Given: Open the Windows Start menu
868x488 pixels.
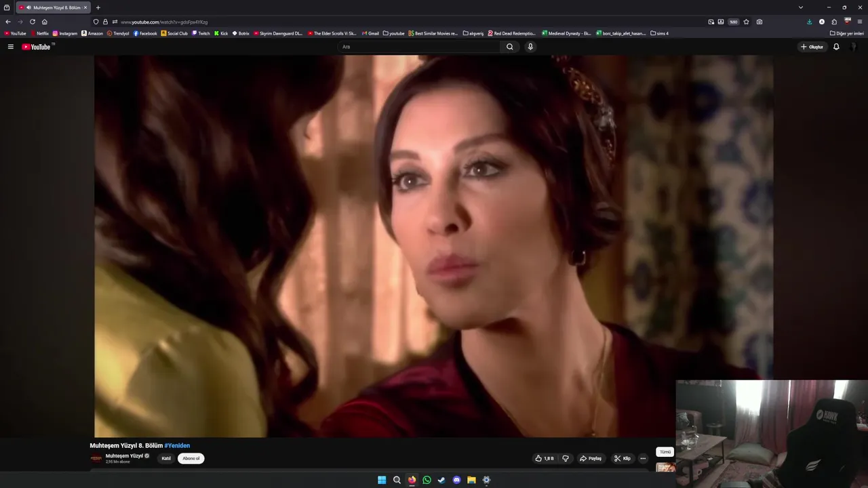Looking at the screenshot, I should 382,480.
